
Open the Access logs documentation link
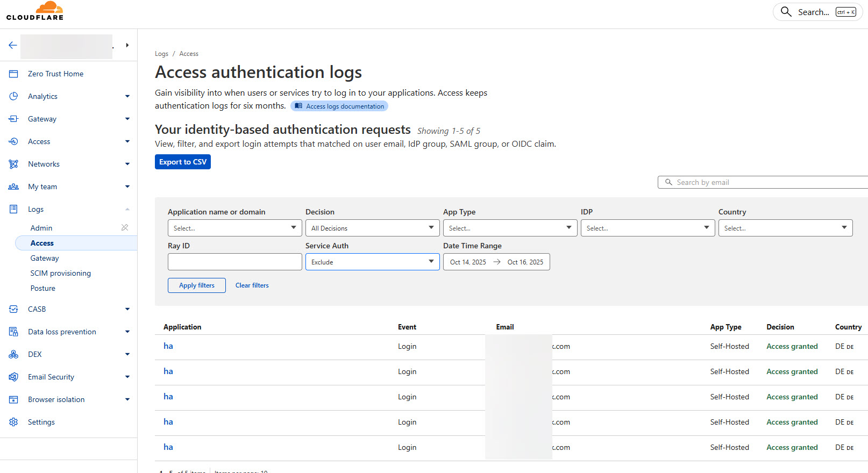tap(339, 106)
